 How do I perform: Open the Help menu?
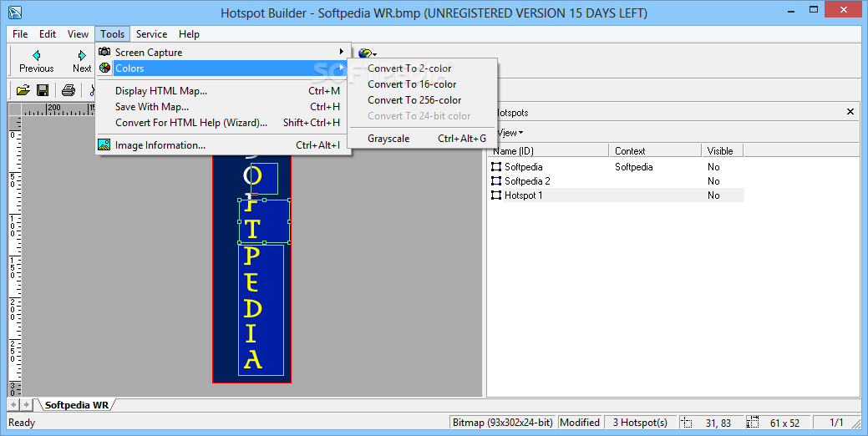pos(189,34)
